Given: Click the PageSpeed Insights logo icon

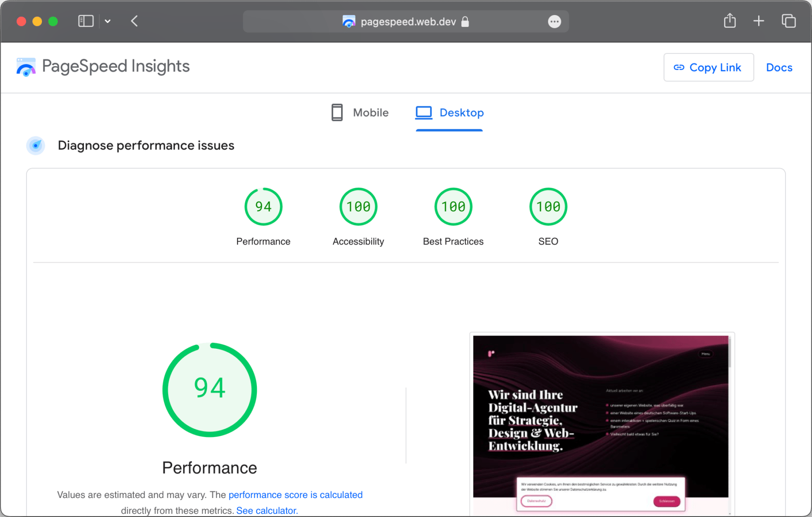Looking at the screenshot, I should (26, 67).
